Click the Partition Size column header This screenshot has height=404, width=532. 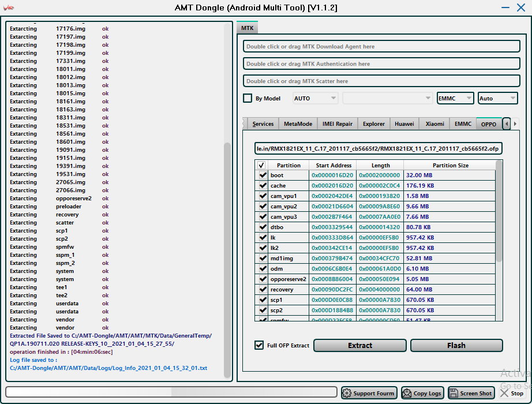tap(450, 165)
